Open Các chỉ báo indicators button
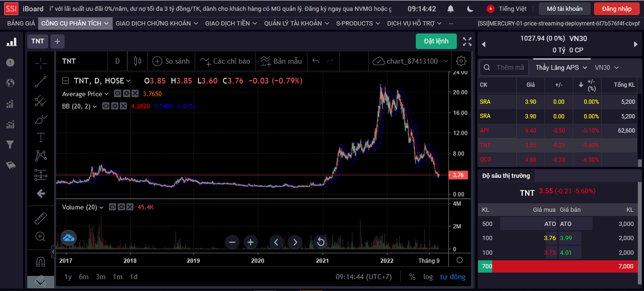 (x=225, y=61)
